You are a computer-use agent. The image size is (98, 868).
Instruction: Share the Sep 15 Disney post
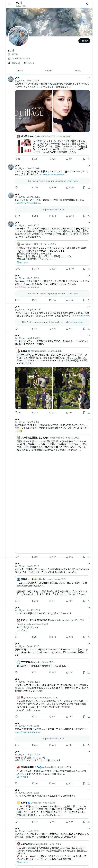(x=89, y=216)
